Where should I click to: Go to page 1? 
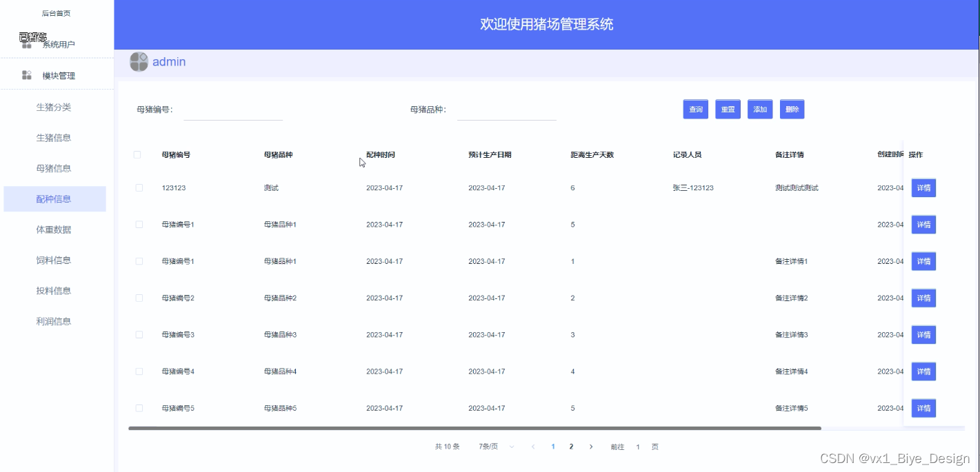point(553,447)
